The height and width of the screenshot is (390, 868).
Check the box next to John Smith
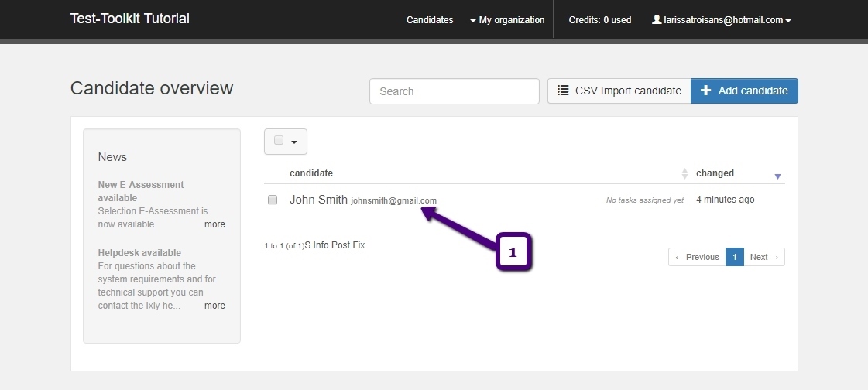point(273,200)
